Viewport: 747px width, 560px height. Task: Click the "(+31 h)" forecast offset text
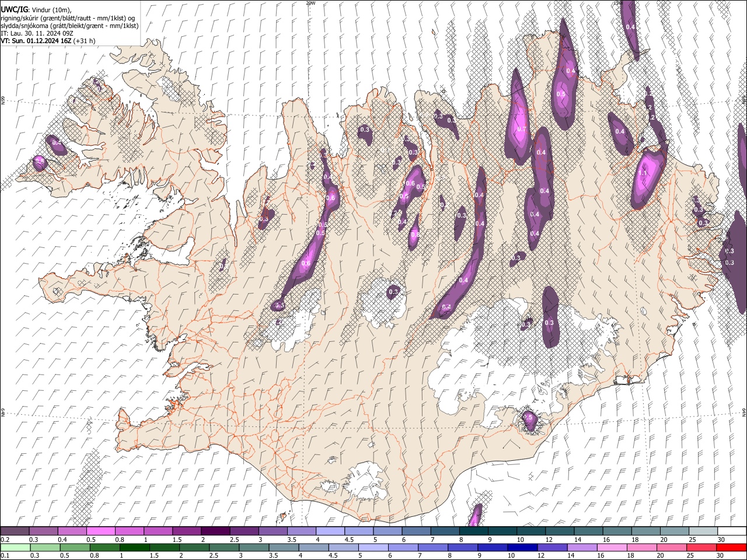85,41
